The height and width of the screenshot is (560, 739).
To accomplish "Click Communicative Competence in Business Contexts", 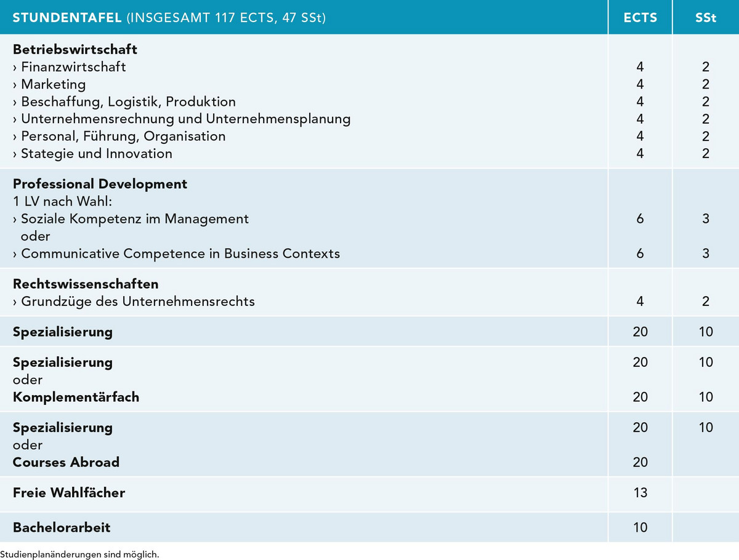I will pos(180,253).
